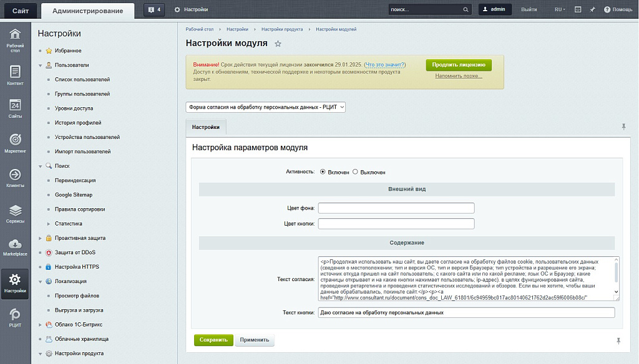Switch to the Сайт tab

click(19, 10)
